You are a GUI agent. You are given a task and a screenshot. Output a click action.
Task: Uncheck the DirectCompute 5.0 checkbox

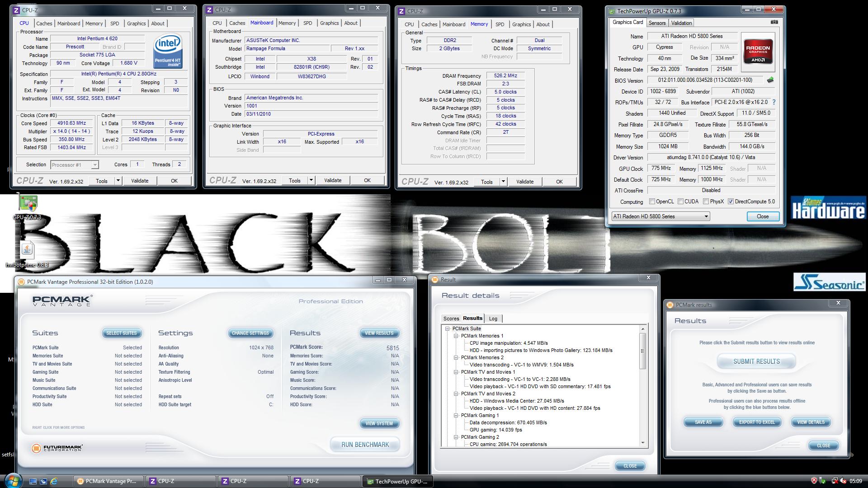coord(731,202)
